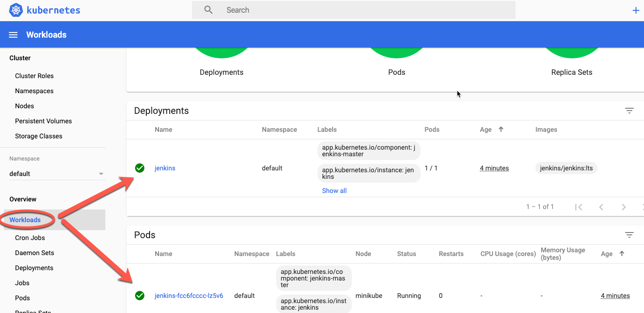The height and width of the screenshot is (313, 644).
Task: Click Deployments Age column header
Action: click(x=485, y=129)
